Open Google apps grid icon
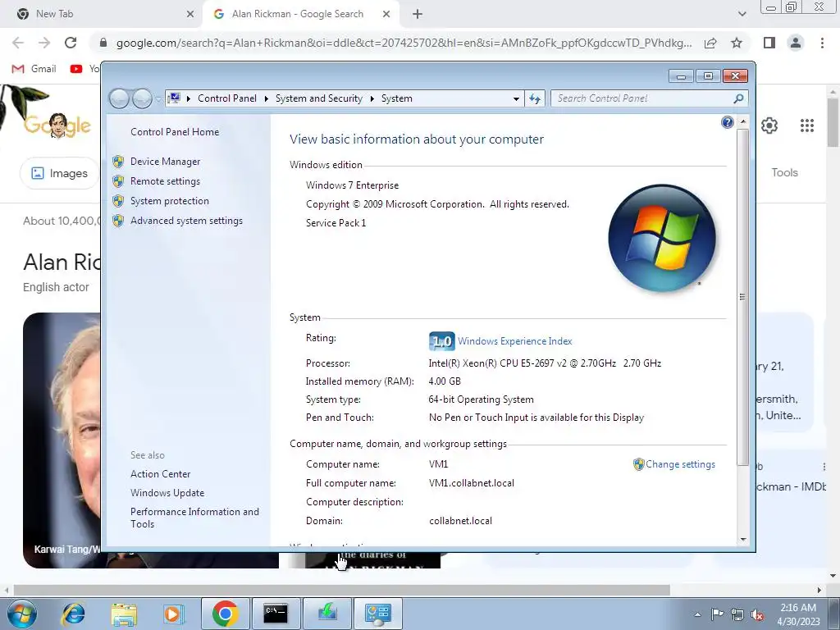840x630 pixels. (x=807, y=126)
